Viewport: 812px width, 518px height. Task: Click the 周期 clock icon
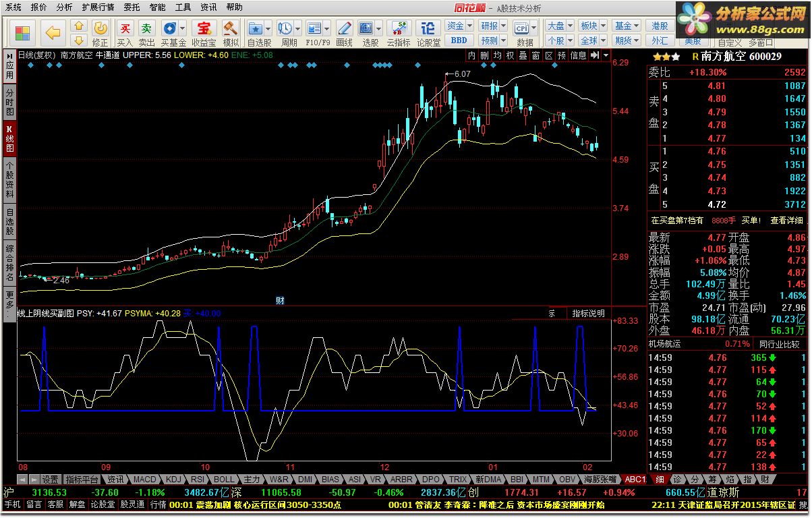click(285, 28)
